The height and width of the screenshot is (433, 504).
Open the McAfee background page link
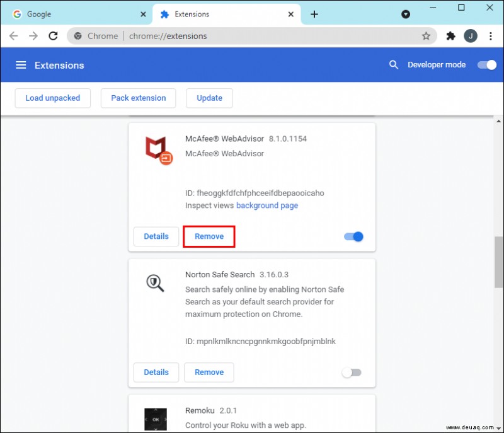pyautogui.click(x=267, y=205)
